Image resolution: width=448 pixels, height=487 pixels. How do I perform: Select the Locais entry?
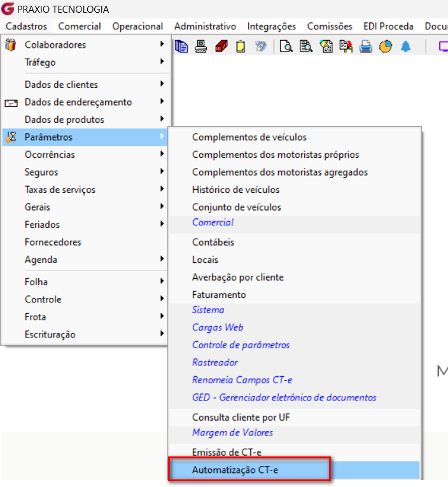pyautogui.click(x=294, y=260)
